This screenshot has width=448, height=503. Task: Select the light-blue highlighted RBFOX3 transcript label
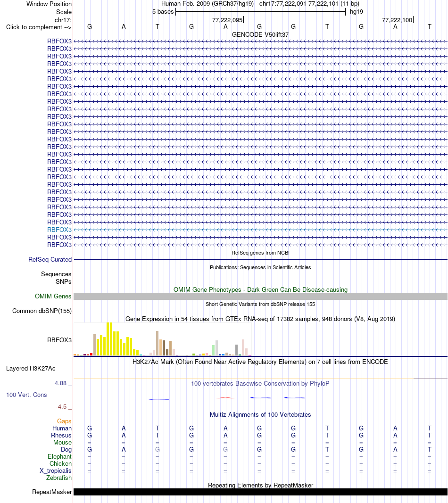point(59,230)
